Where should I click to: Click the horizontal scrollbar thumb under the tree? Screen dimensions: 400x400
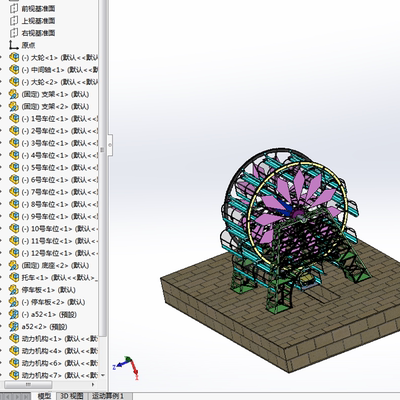tap(28, 384)
